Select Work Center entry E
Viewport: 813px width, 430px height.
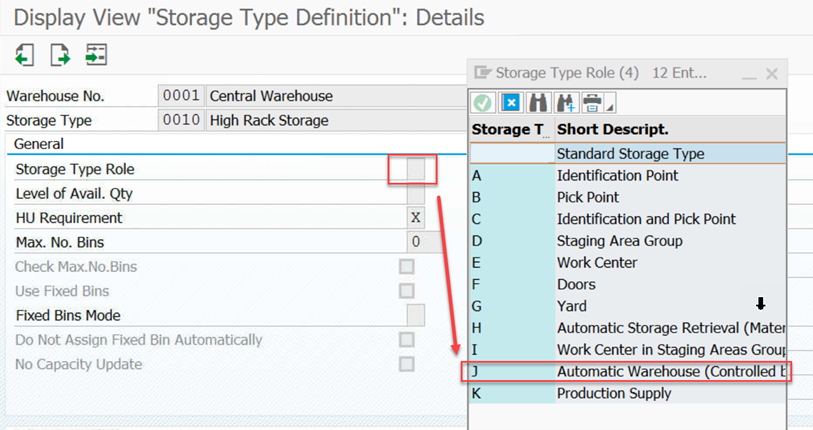pos(628,263)
